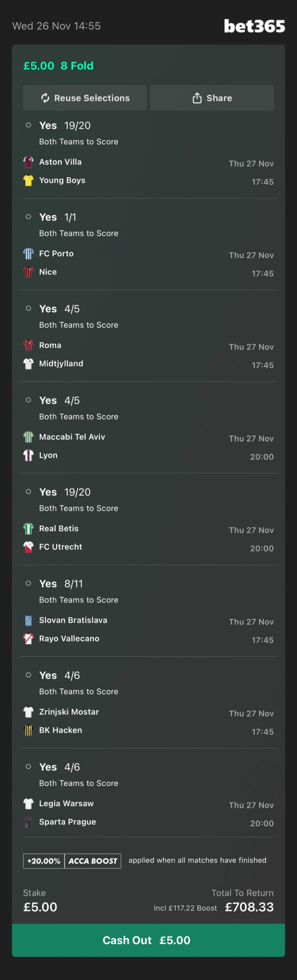Click the Maccabi Tel Aviv shirt icon

(x=28, y=437)
